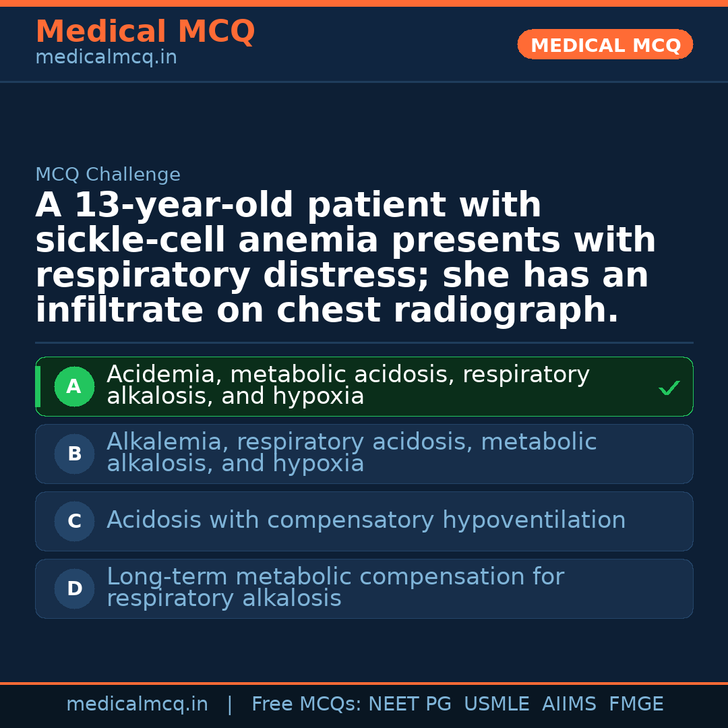Click the orange MEDICAL MCQ badge

tap(605, 44)
